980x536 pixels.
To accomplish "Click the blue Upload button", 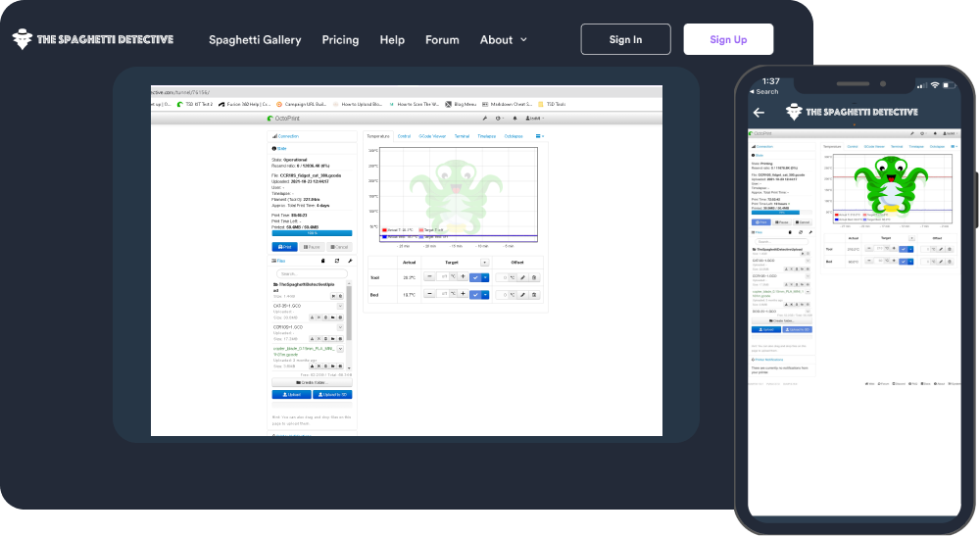I will (x=291, y=394).
